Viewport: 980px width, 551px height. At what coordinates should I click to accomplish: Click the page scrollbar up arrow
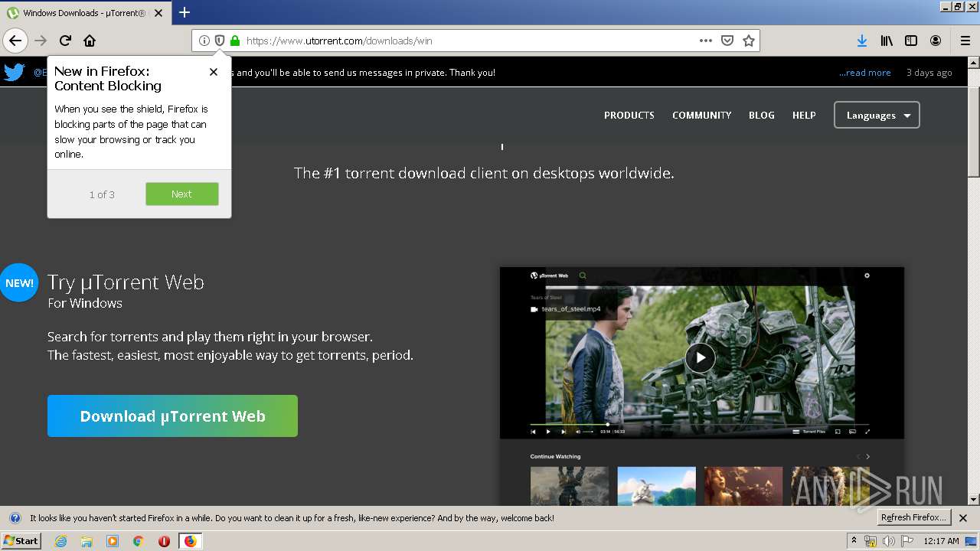(x=973, y=64)
